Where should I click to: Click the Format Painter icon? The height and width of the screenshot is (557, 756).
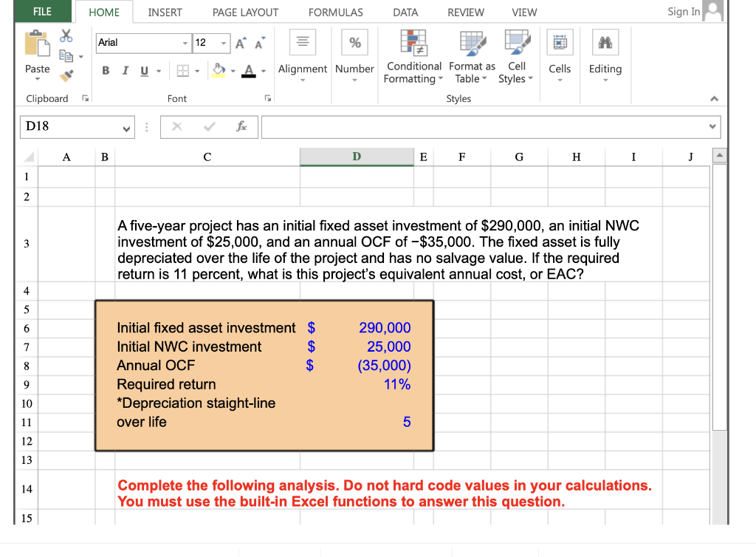tap(66, 73)
